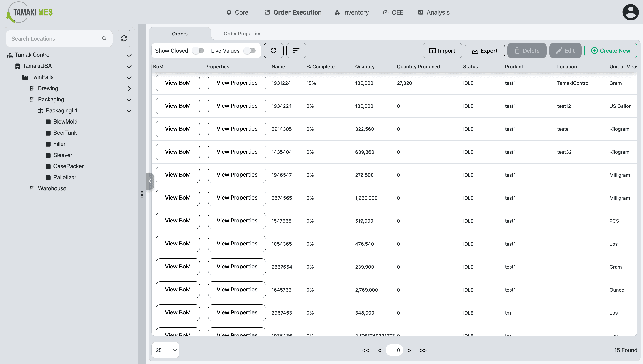Click the page number input field
This screenshot has height=364, width=643.
click(394, 350)
